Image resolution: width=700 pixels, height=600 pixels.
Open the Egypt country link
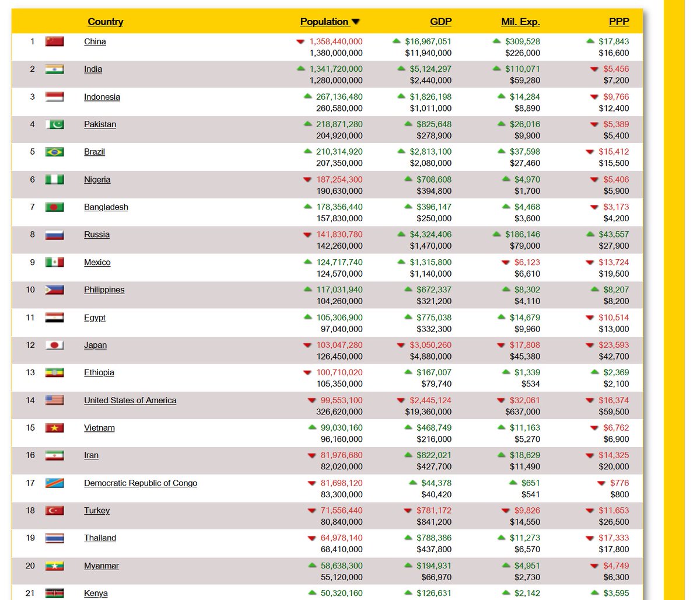pos(94,318)
